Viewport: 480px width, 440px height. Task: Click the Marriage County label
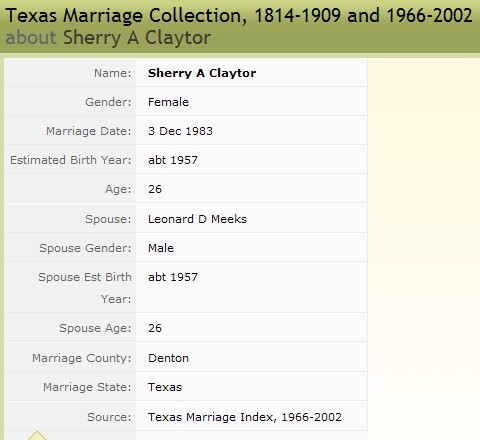pyautogui.click(x=82, y=358)
